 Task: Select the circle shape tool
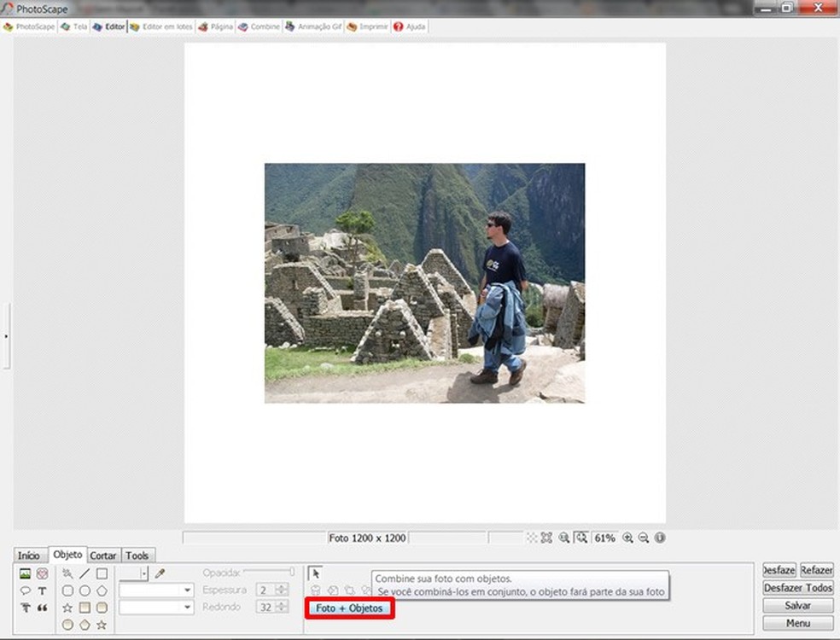(x=84, y=591)
